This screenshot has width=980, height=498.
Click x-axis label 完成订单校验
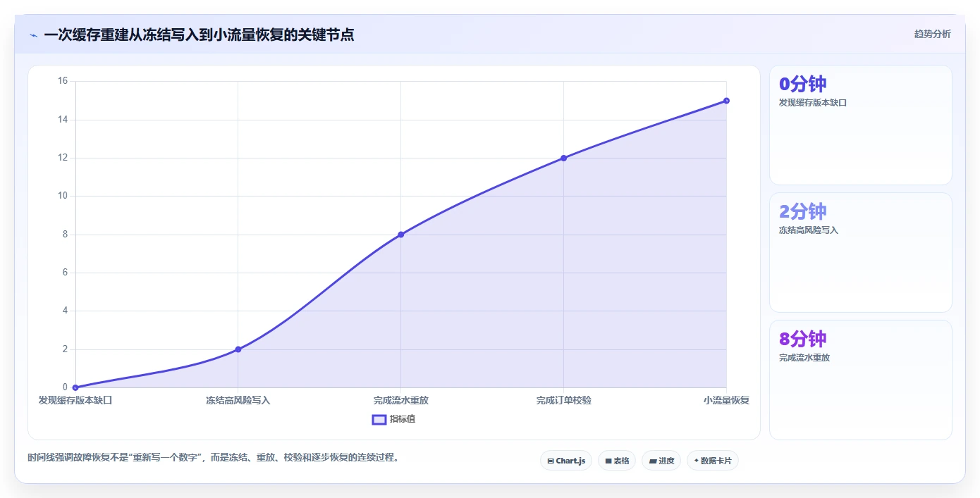563,400
